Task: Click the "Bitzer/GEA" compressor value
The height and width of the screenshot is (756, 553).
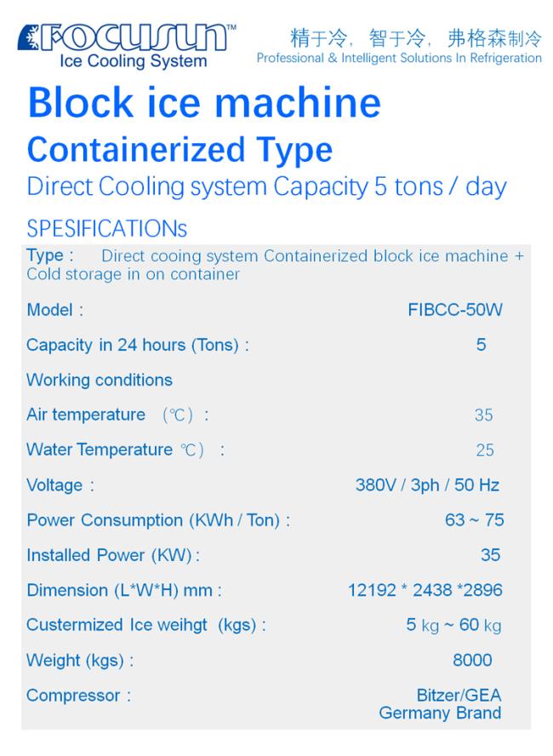Action: (459, 696)
